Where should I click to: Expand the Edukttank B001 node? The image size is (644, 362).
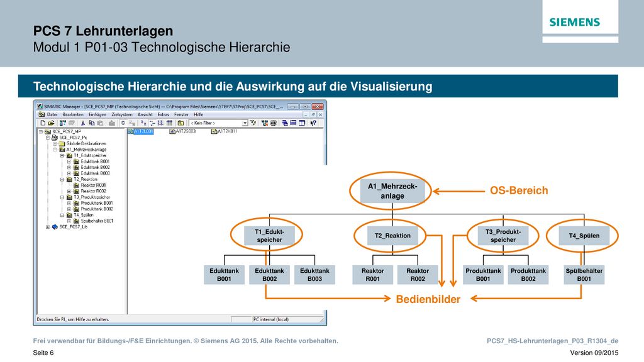pyautogui.click(x=69, y=162)
